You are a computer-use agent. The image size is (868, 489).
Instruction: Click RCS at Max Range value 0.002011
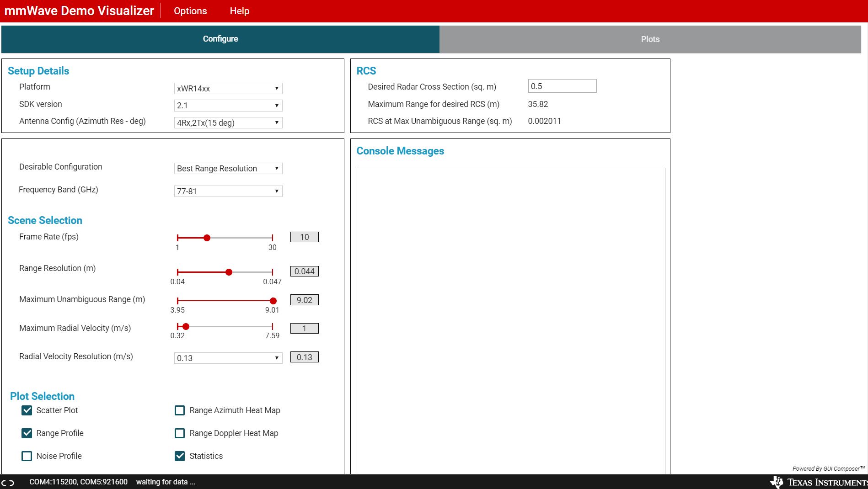[544, 121]
